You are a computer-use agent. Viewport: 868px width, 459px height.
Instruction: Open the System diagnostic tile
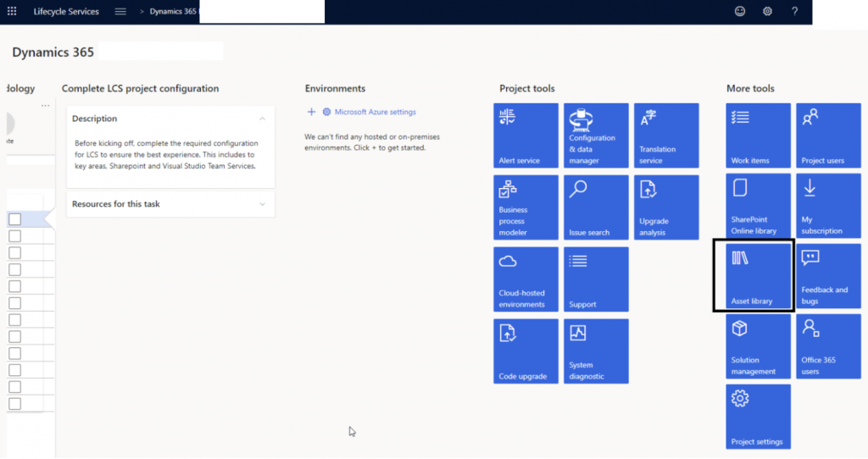coord(596,351)
